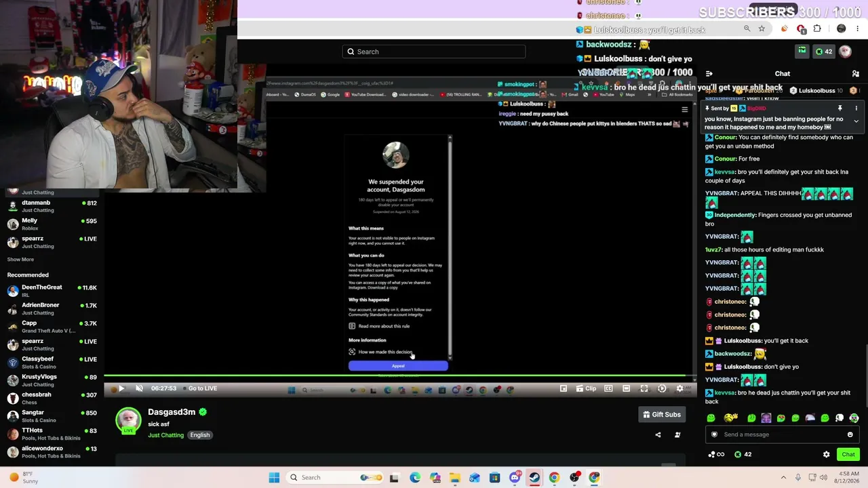
Task: Click the Gift Subs button
Action: (661, 415)
